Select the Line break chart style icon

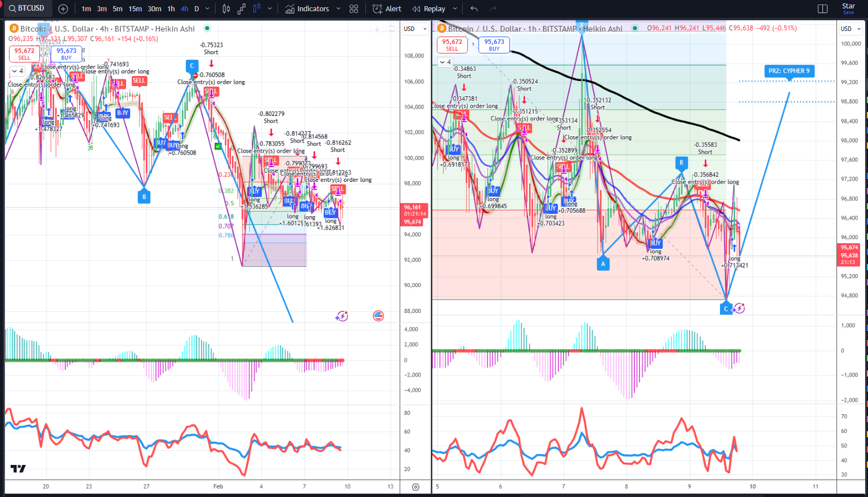[x=241, y=8]
